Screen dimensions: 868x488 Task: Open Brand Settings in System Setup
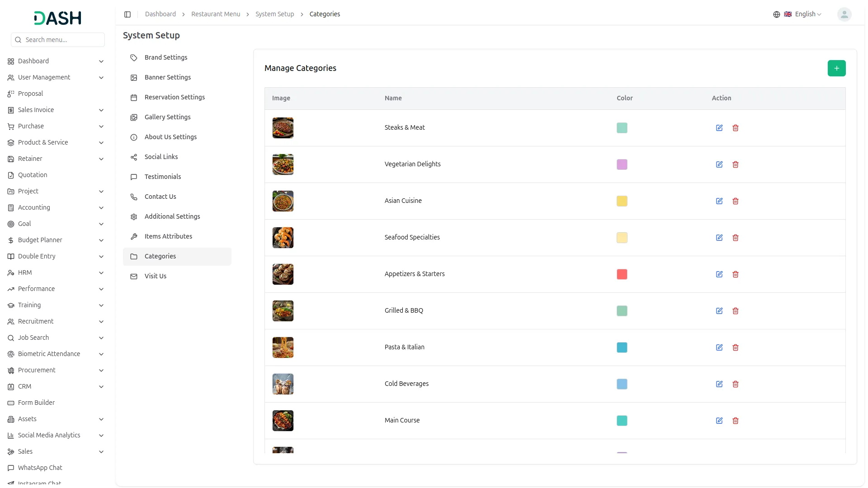(x=165, y=57)
